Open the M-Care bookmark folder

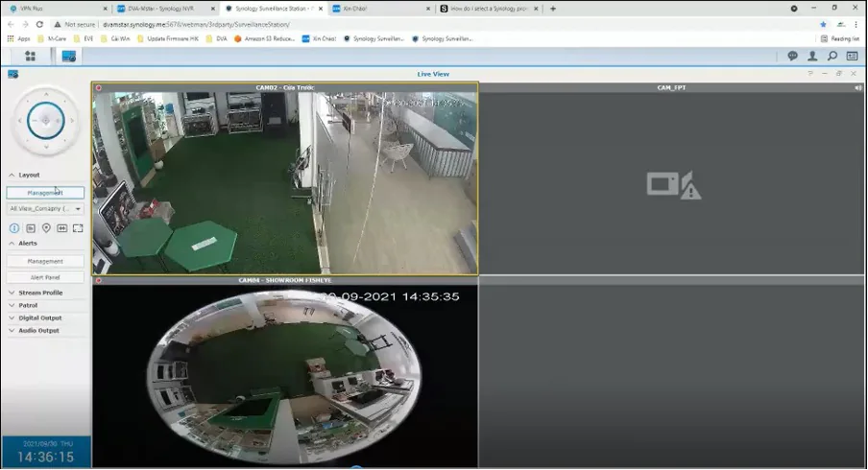(x=52, y=38)
